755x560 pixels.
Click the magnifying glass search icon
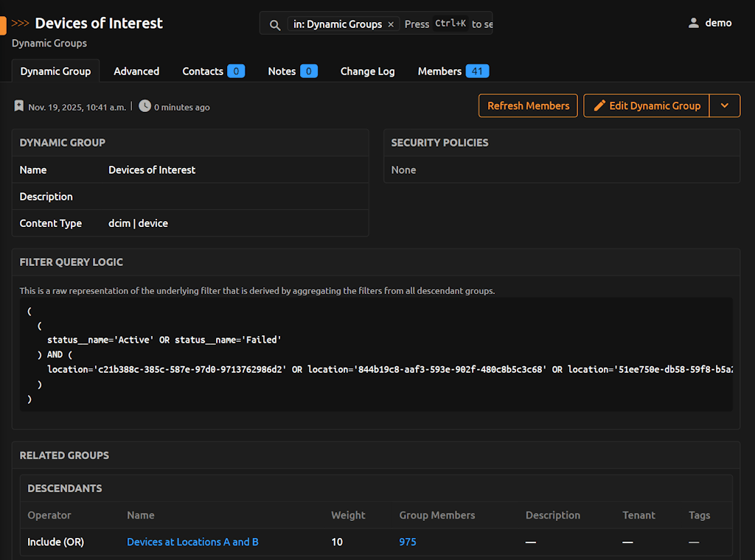pyautogui.click(x=275, y=24)
